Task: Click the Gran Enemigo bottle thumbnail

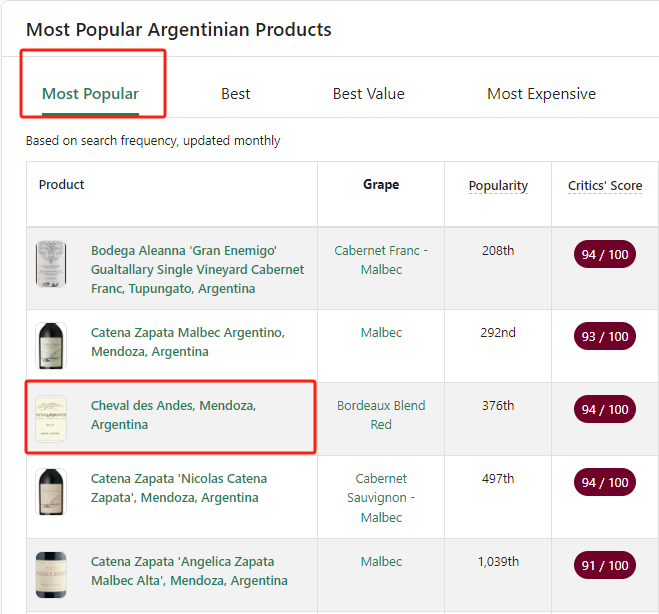Action: pos(51,264)
